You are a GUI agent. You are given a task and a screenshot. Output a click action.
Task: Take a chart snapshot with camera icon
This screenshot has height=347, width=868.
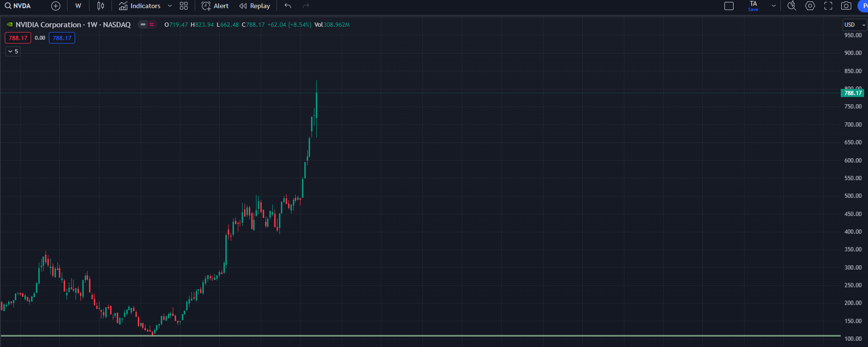[846, 6]
